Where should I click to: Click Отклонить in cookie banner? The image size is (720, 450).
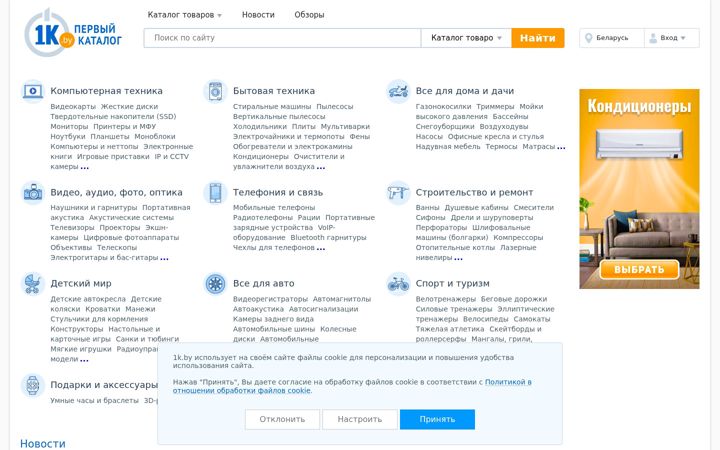[x=282, y=419]
